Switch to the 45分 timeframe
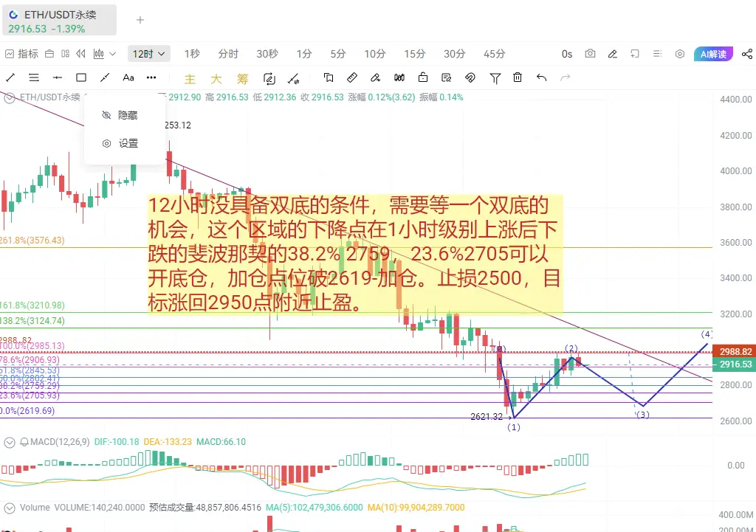 point(494,54)
